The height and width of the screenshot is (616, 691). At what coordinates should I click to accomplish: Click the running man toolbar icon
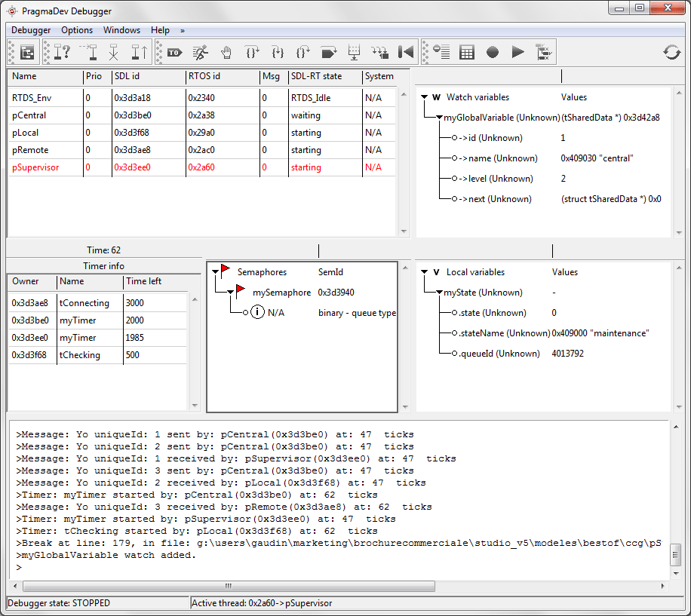tap(200, 52)
